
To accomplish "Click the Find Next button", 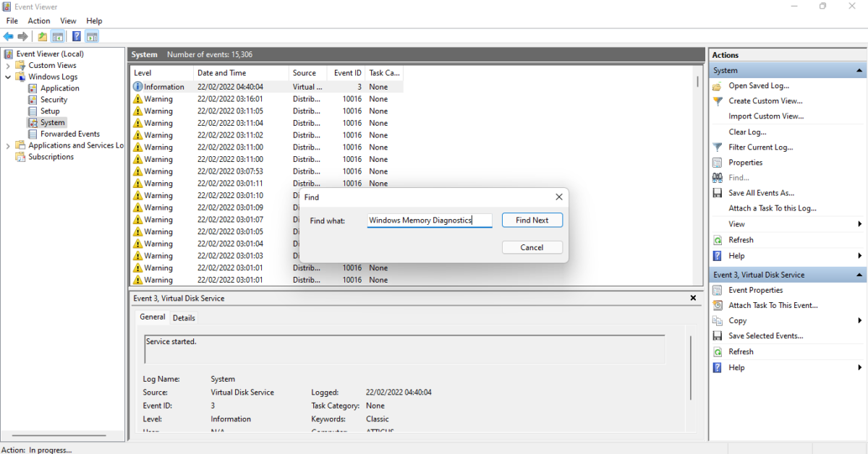I will click(x=532, y=220).
